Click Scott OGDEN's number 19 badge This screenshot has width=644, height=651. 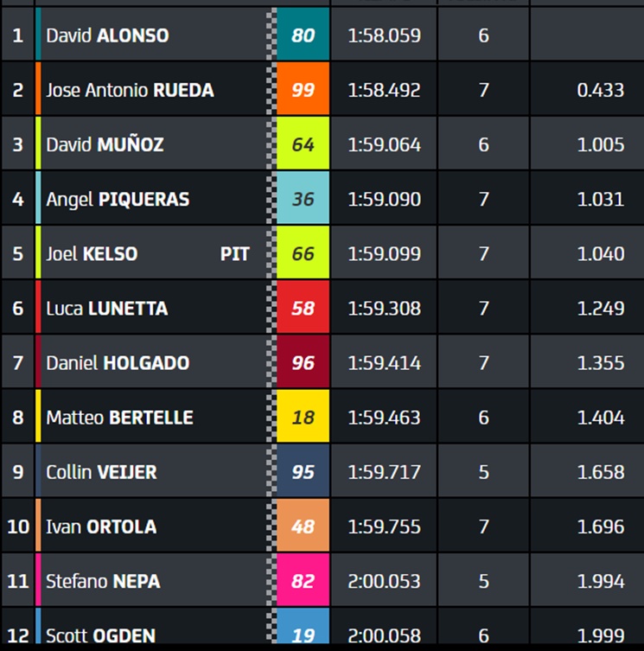point(303,629)
